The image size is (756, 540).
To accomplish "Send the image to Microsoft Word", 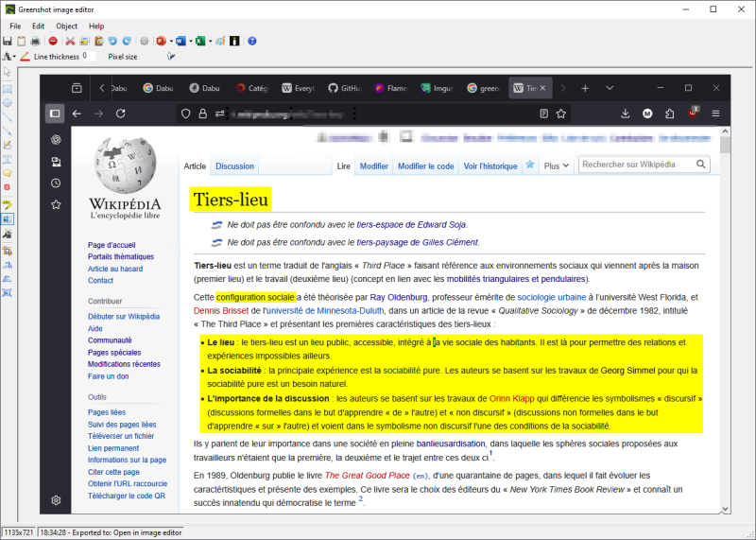I will pos(180,41).
